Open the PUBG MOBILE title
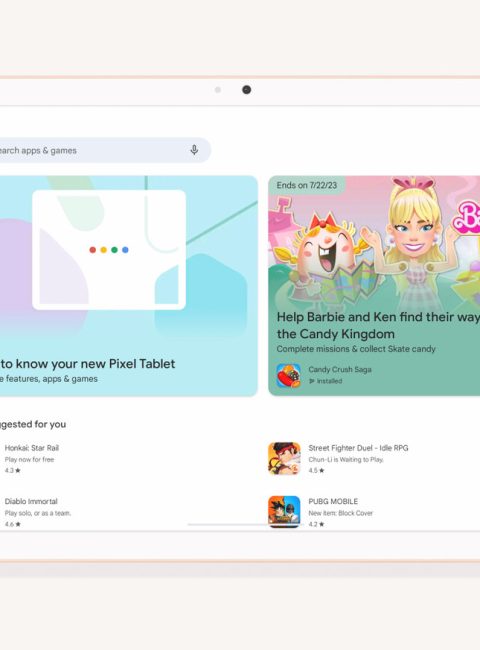This screenshot has height=650, width=480. [333, 501]
